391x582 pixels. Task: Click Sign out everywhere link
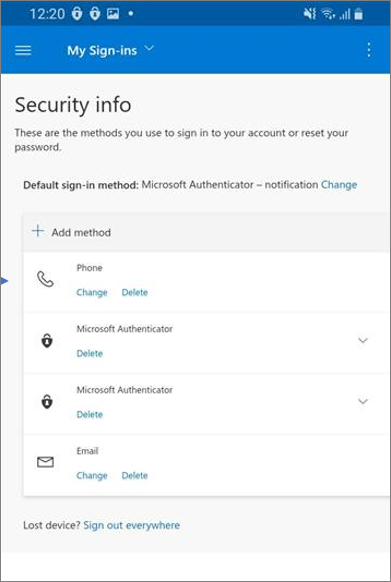click(x=131, y=525)
